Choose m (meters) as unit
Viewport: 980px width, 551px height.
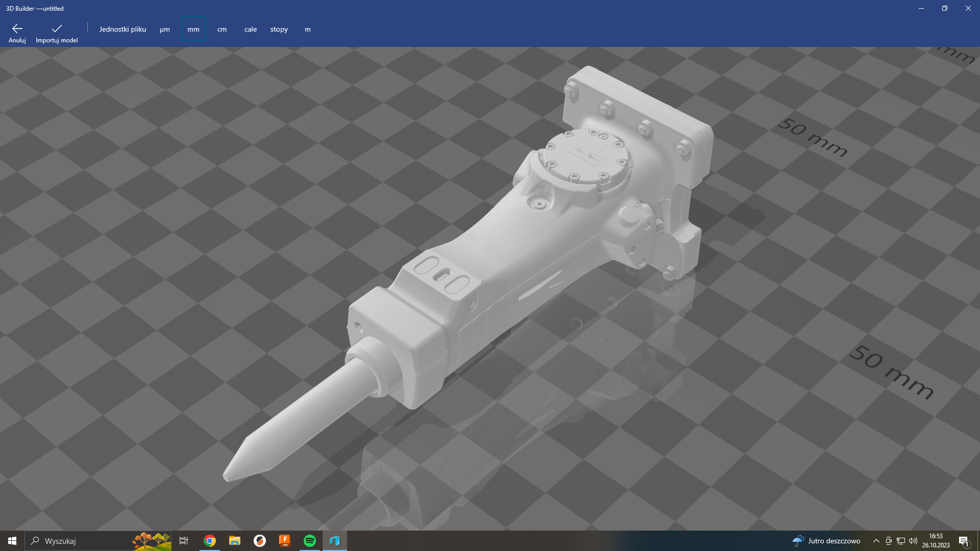[x=307, y=29]
